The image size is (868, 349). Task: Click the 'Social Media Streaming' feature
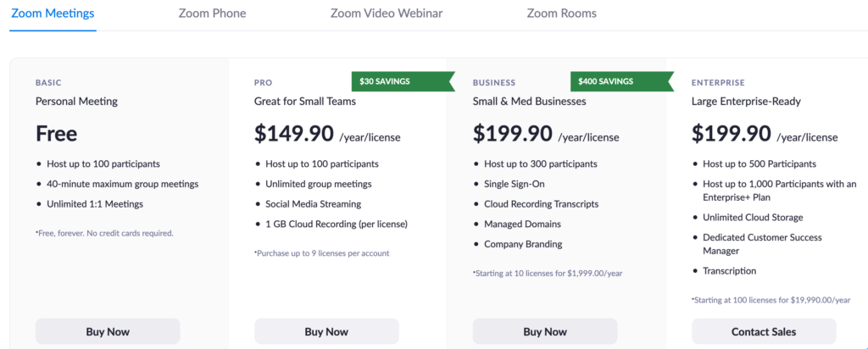[314, 204]
